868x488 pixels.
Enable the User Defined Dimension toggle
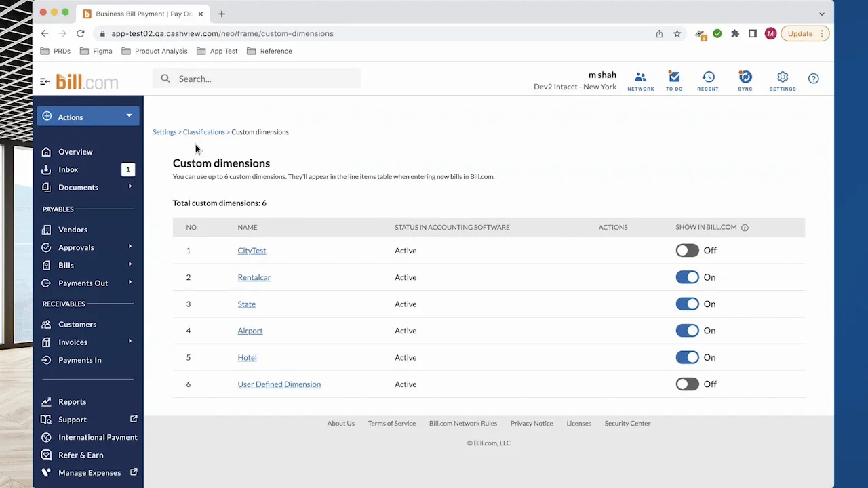coord(687,384)
